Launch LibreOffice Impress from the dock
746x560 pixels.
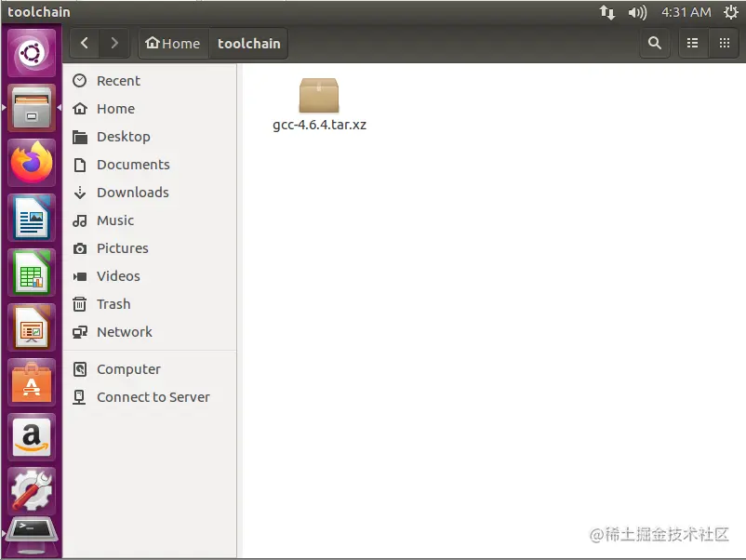pyautogui.click(x=32, y=327)
